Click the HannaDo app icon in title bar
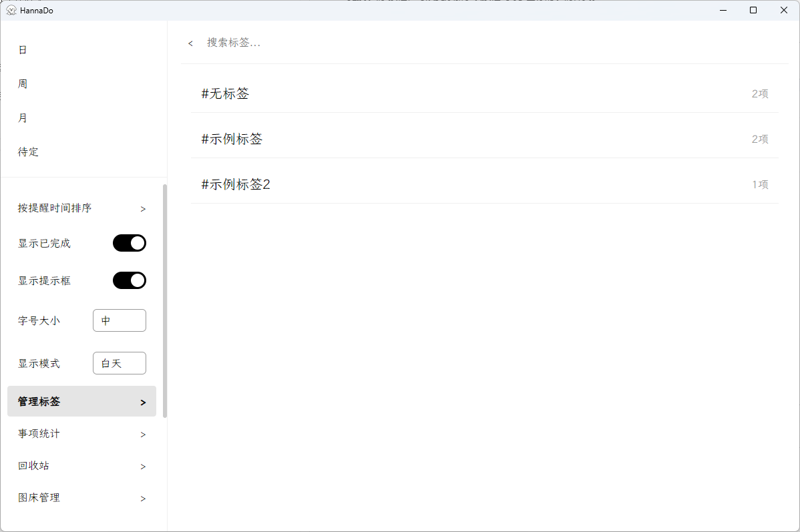This screenshot has width=800, height=532. tap(10, 10)
